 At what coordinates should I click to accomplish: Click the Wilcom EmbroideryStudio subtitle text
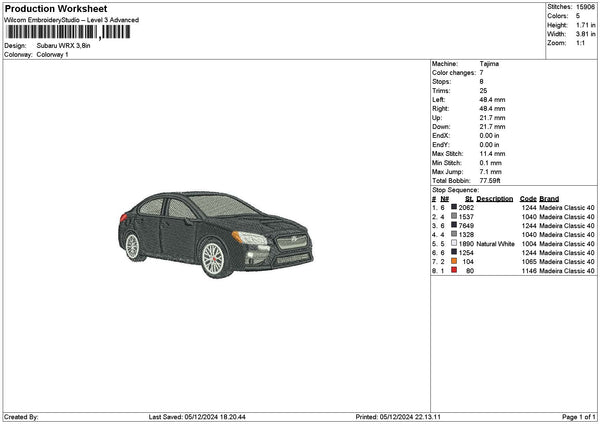[x=72, y=20]
